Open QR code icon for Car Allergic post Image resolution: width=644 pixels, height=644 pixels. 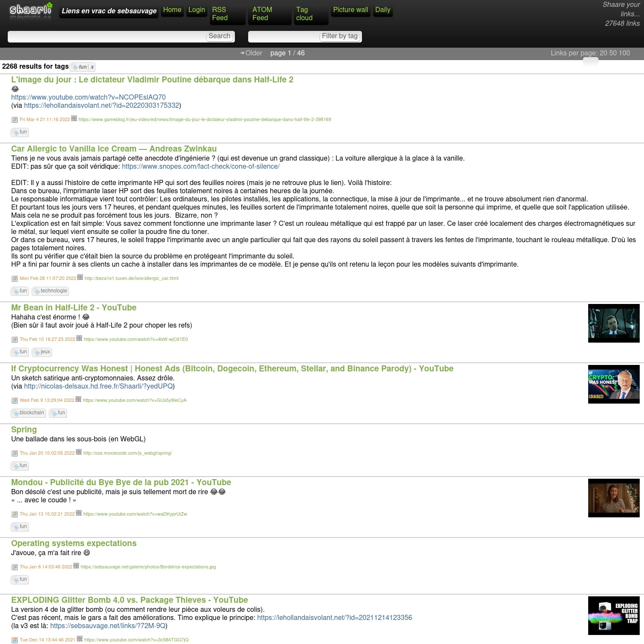[80, 277]
